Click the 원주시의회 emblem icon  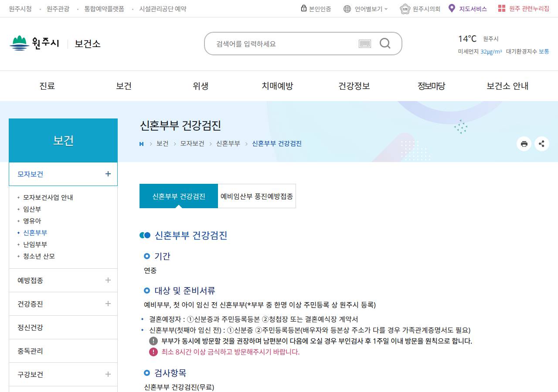coord(405,9)
